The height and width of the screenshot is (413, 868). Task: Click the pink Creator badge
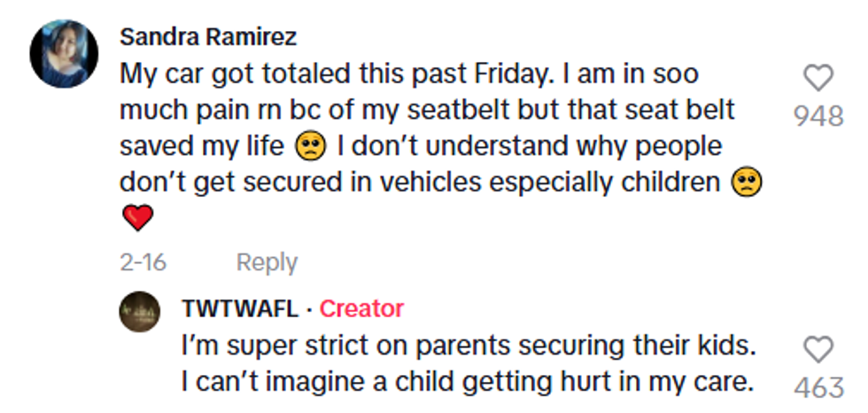(361, 308)
